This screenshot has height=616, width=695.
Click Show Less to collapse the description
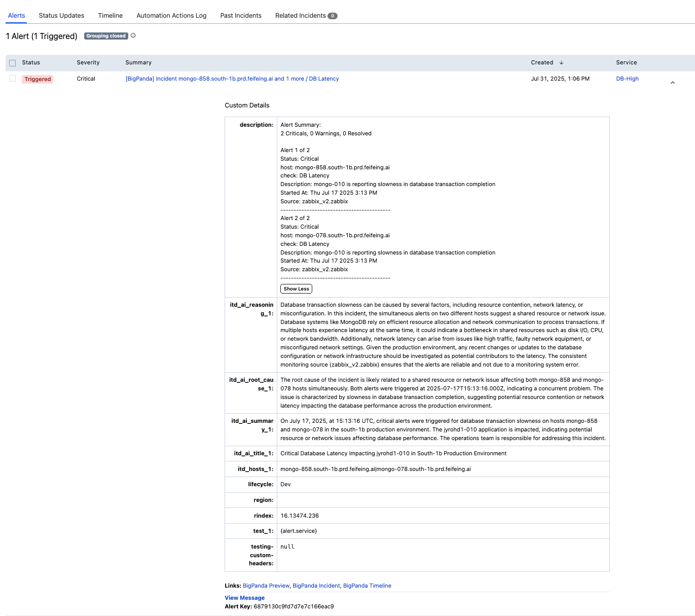click(x=296, y=288)
